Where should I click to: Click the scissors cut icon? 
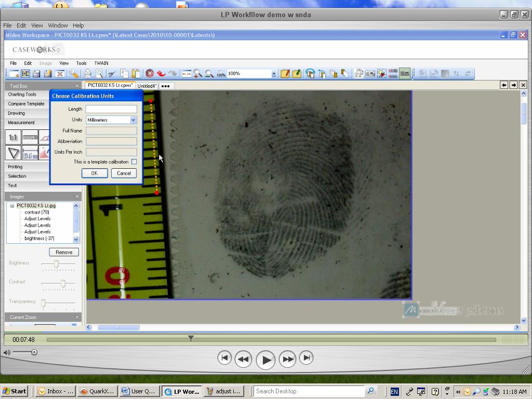(x=111, y=74)
